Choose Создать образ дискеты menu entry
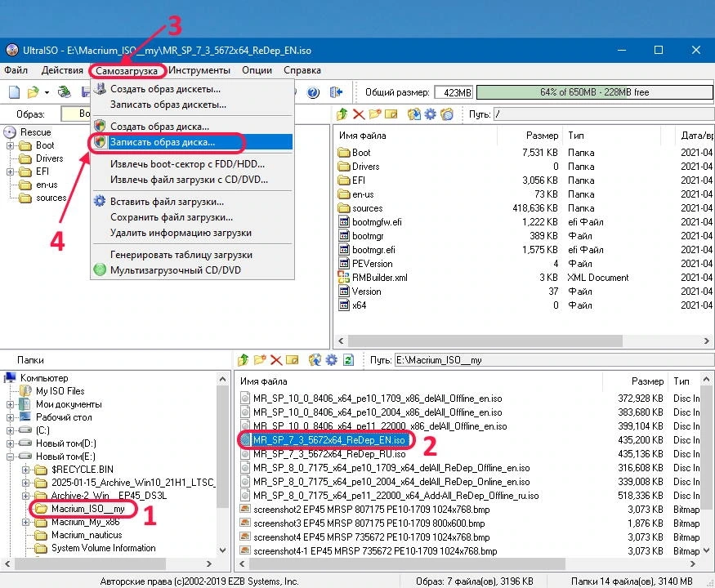Image resolution: width=715 pixels, height=588 pixels. [192, 89]
